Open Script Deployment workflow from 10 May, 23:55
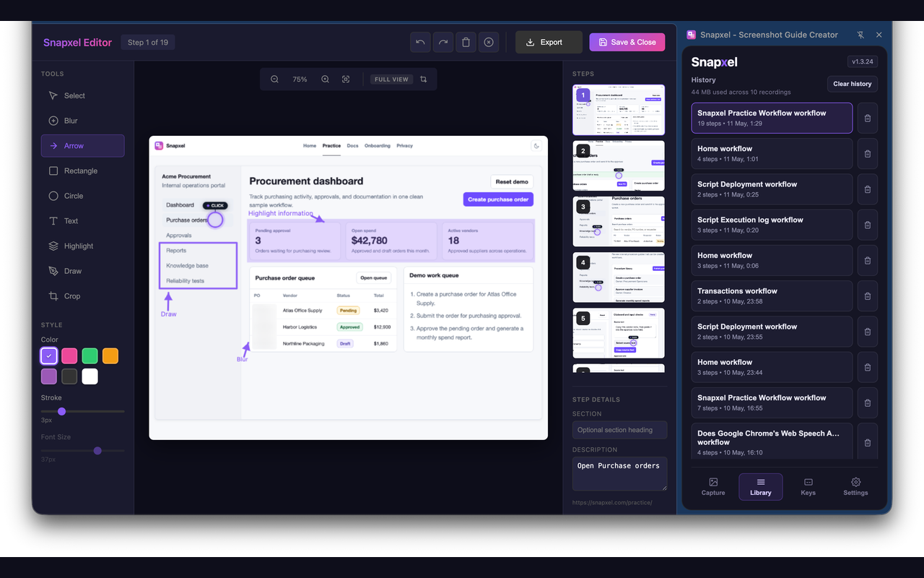The height and width of the screenshot is (578, 924). (x=772, y=332)
